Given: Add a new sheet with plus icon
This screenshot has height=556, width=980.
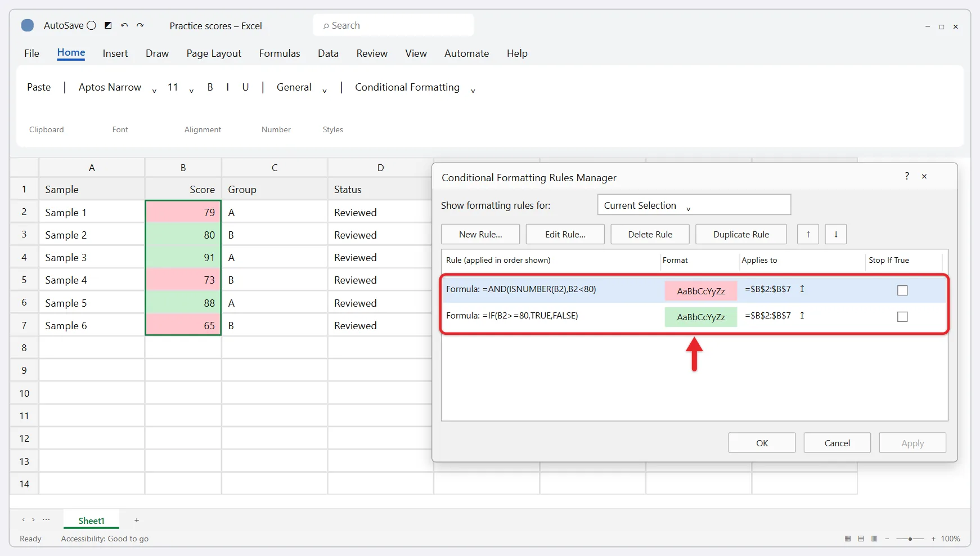Looking at the screenshot, I should point(137,520).
